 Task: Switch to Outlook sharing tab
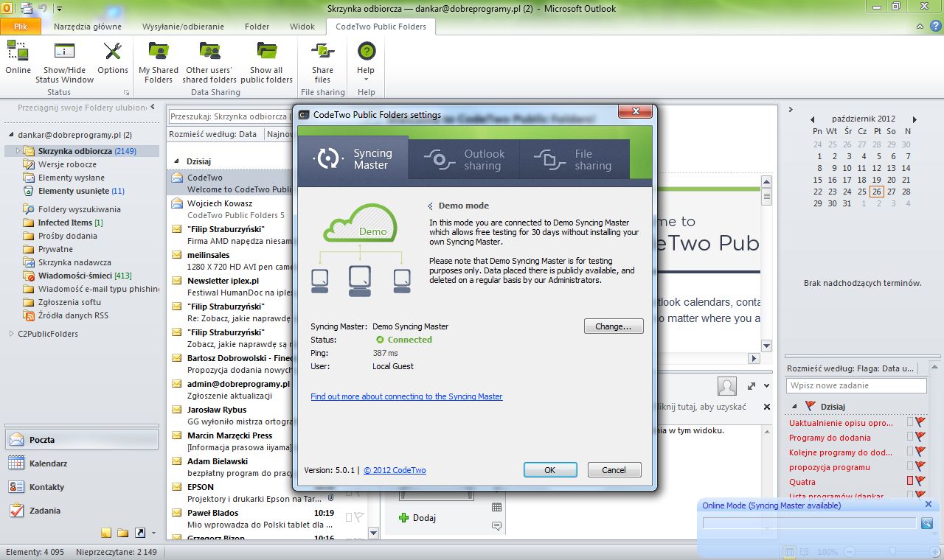coord(465,159)
